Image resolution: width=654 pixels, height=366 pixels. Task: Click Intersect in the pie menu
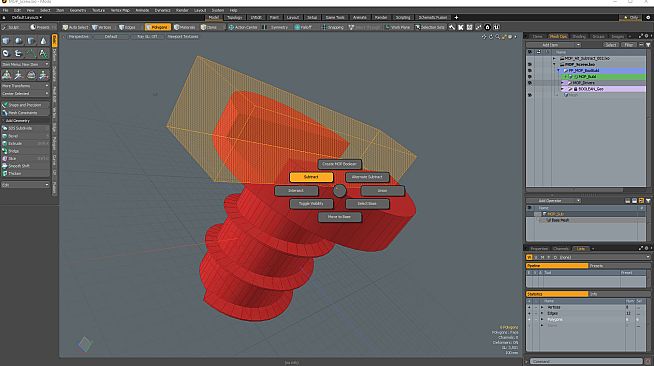click(296, 191)
